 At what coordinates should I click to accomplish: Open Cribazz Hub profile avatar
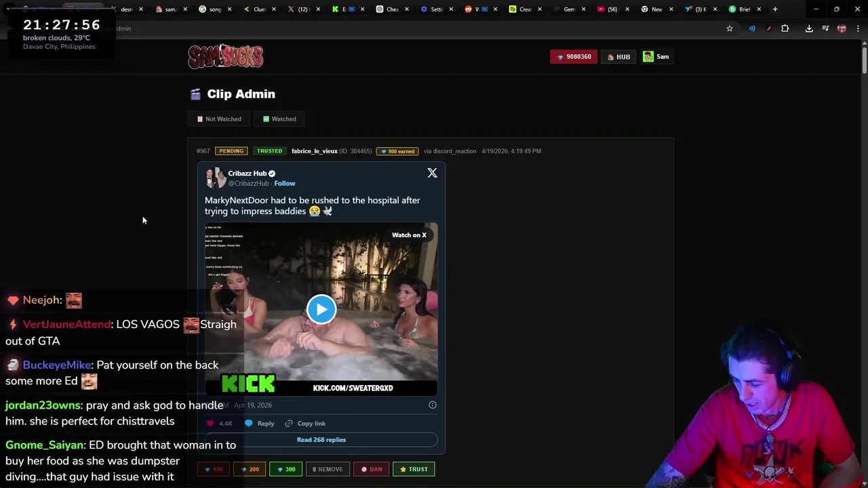(215, 178)
